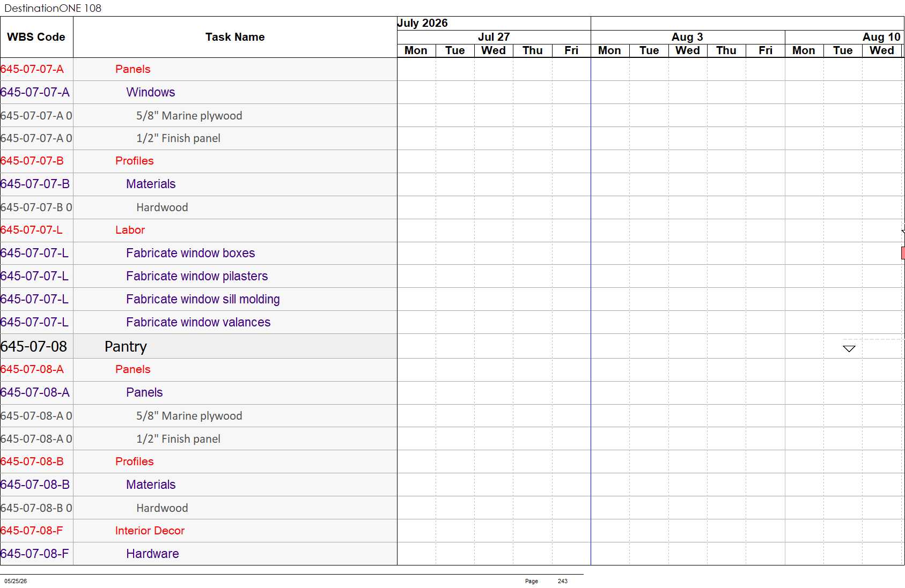Select Wed under the Jul 27 week

coord(494,50)
